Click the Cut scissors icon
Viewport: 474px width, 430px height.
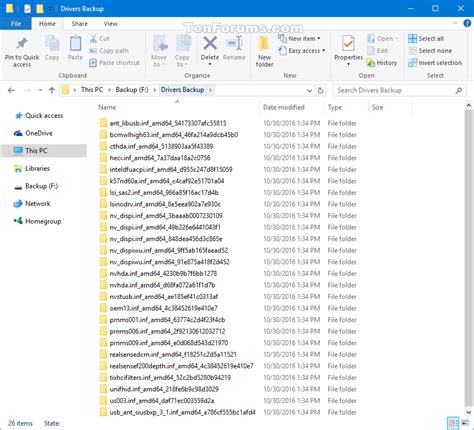click(93, 38)
